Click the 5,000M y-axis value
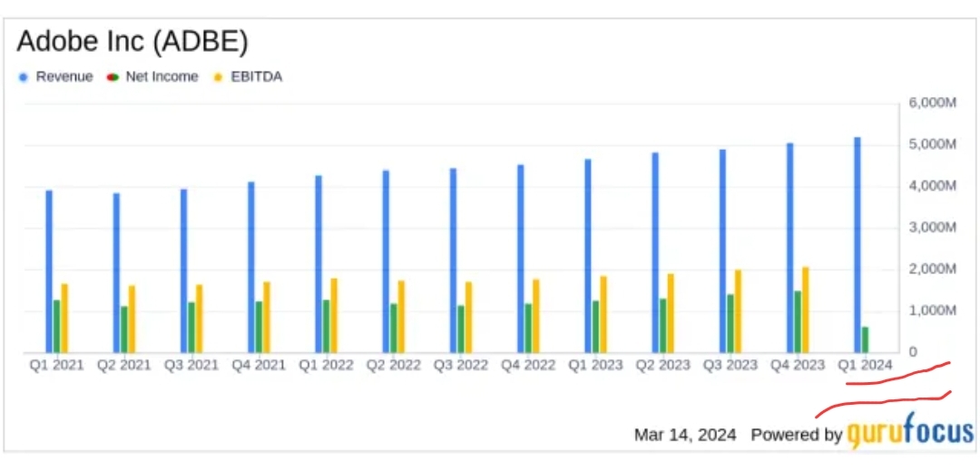The height and width of the screenshot is (472, 980). (x=932, y=144)
